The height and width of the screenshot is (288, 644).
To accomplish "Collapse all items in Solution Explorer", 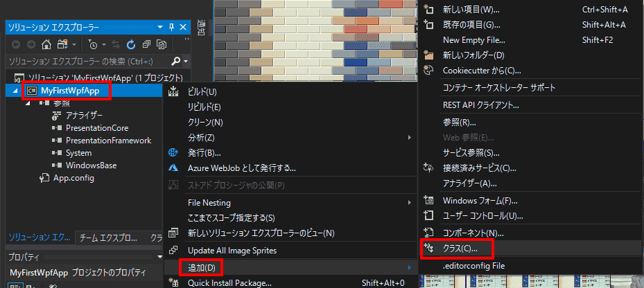I will [x=147, y=44].
